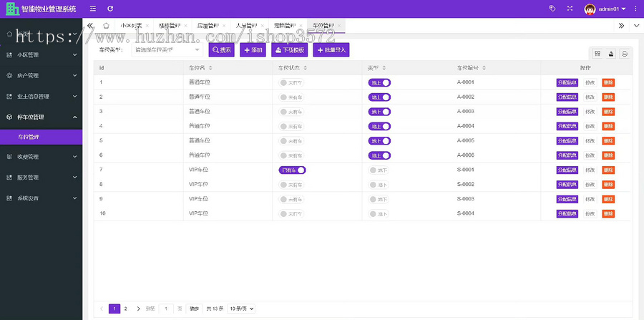Open the tag icon in top bar
Image resolution: width=644 pixels, height=320 pixels.
(552, 9)
